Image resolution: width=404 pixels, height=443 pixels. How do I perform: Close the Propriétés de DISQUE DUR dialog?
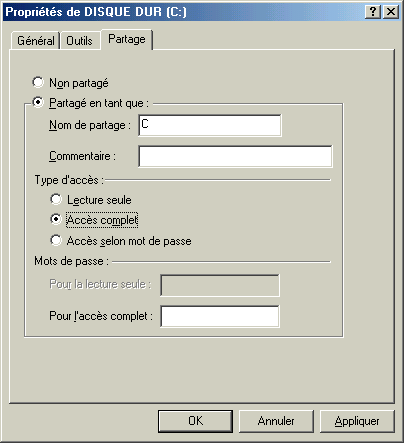[391, 12]
